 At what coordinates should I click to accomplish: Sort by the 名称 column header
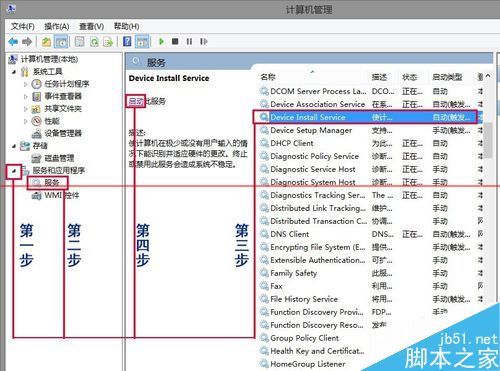pos(268,77)
